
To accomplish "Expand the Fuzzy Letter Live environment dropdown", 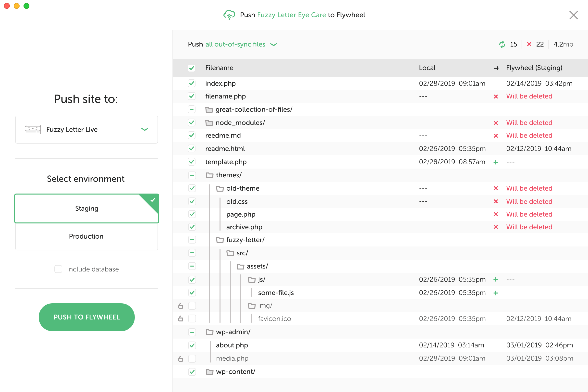I will tap(146, 129).
